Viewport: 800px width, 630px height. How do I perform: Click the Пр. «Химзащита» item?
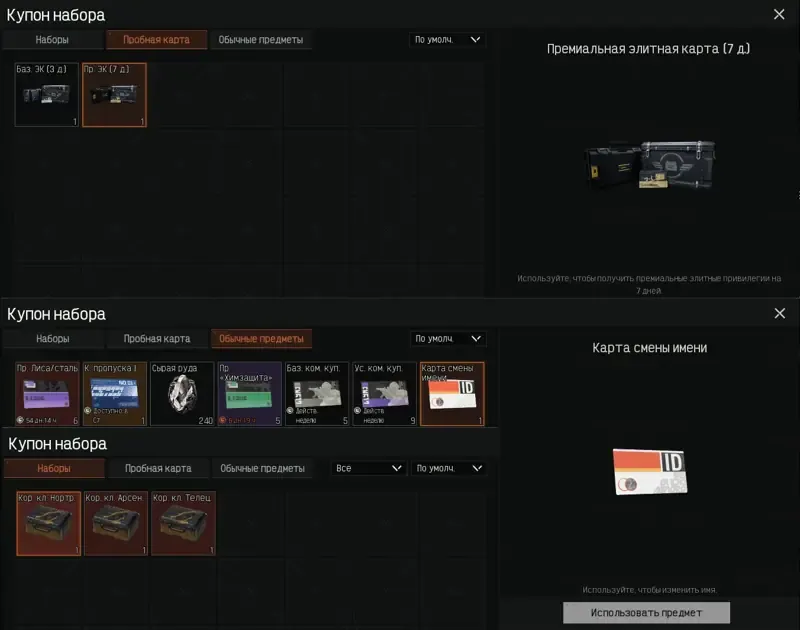249,393
